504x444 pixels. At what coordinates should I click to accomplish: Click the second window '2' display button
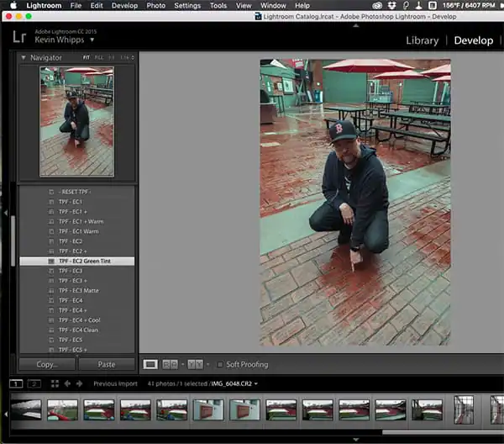[x=34, y=383]
